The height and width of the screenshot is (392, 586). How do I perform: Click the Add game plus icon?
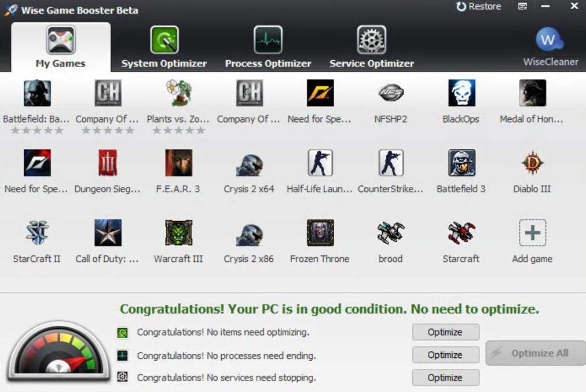coord(532,233)
